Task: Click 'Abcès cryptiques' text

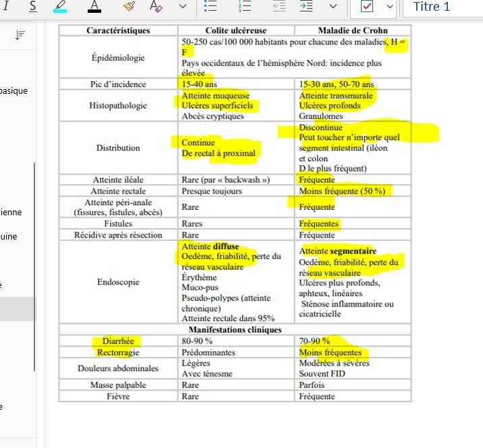Action: [x=213, y=116]
